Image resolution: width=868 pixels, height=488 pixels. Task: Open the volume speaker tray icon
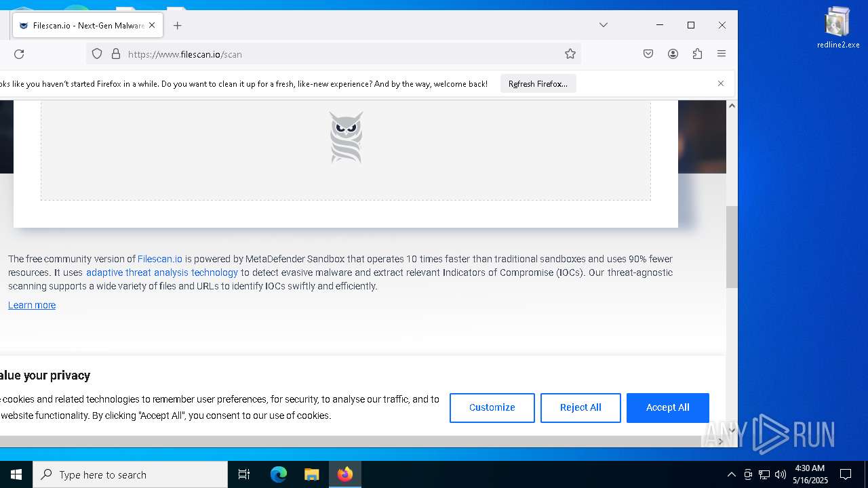(781, 474)
